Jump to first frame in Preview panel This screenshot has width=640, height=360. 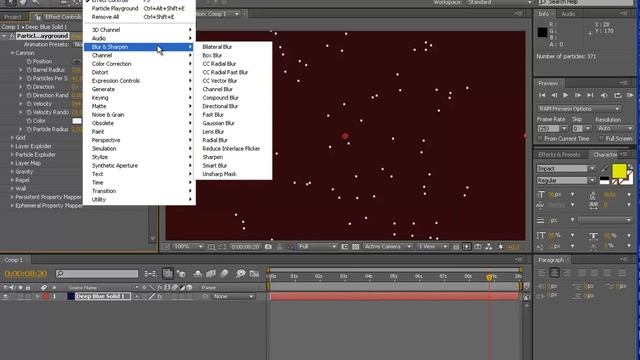tap(542, 95)
